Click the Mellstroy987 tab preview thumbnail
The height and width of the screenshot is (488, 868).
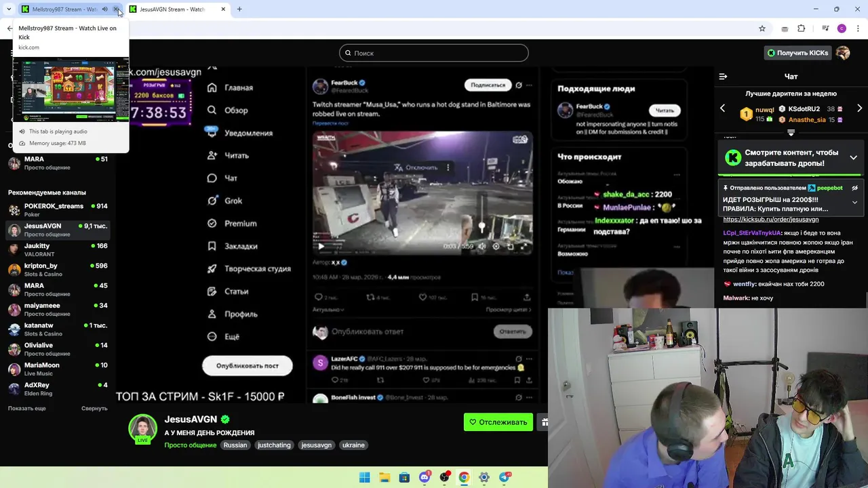(71, 90)
